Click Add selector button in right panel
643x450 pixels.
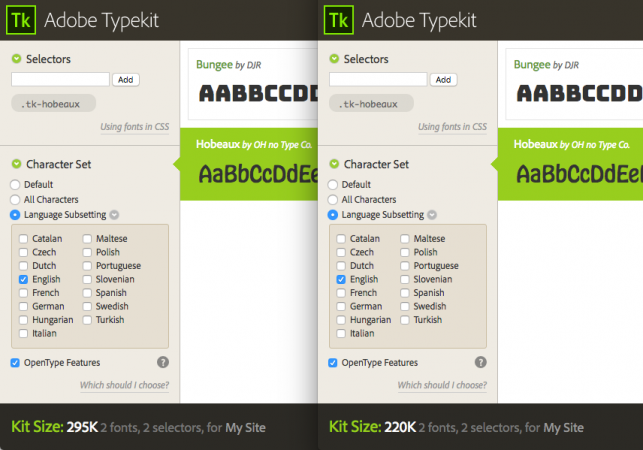click(444, 80)
